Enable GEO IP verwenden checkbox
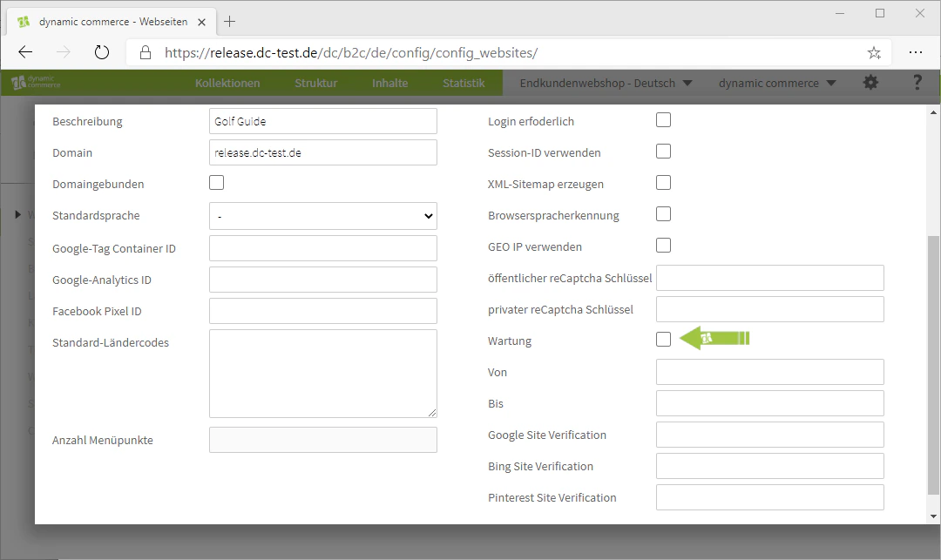Screen dimensions: 941x560 pos(663,246)
